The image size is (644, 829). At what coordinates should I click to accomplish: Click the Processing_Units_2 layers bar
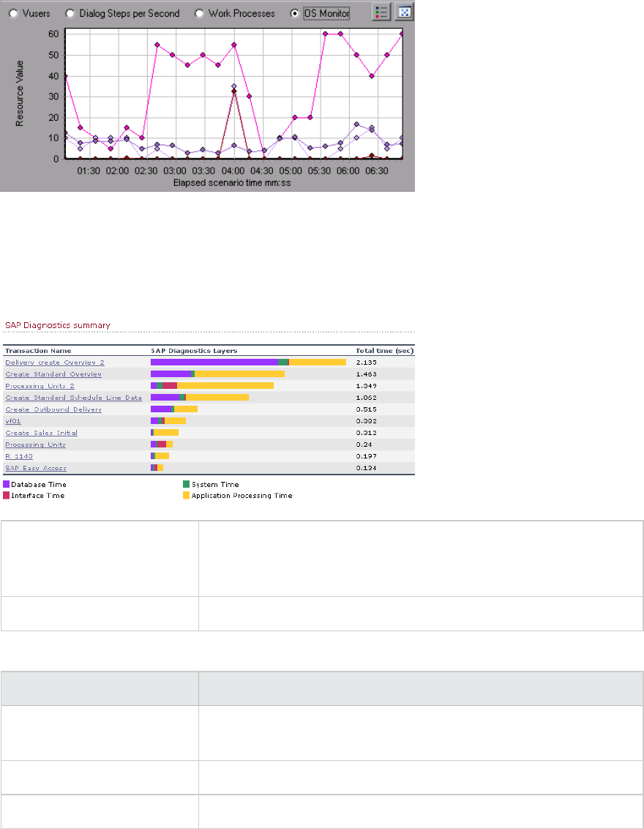point(211,386)
